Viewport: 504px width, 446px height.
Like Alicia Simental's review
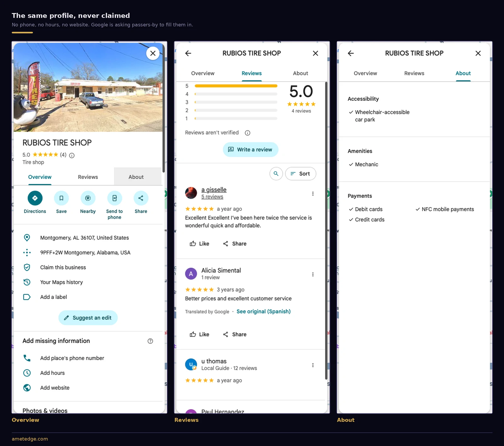pos(199,334)
